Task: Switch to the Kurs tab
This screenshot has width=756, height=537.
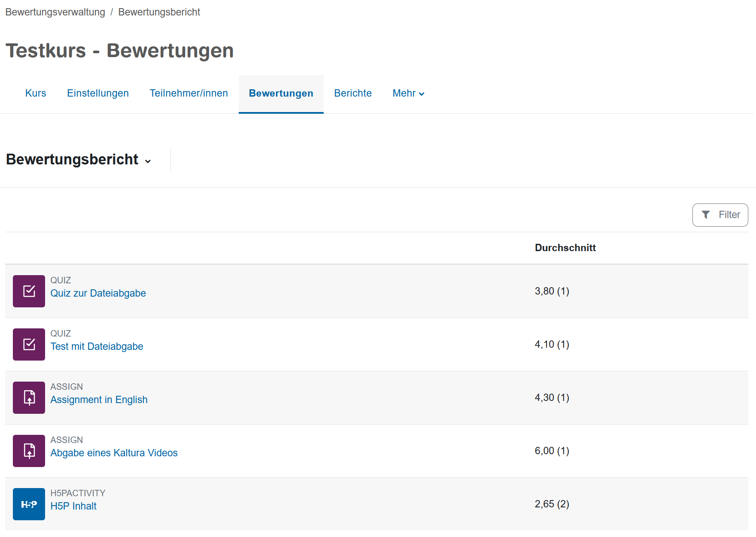Action: [36, 93]
